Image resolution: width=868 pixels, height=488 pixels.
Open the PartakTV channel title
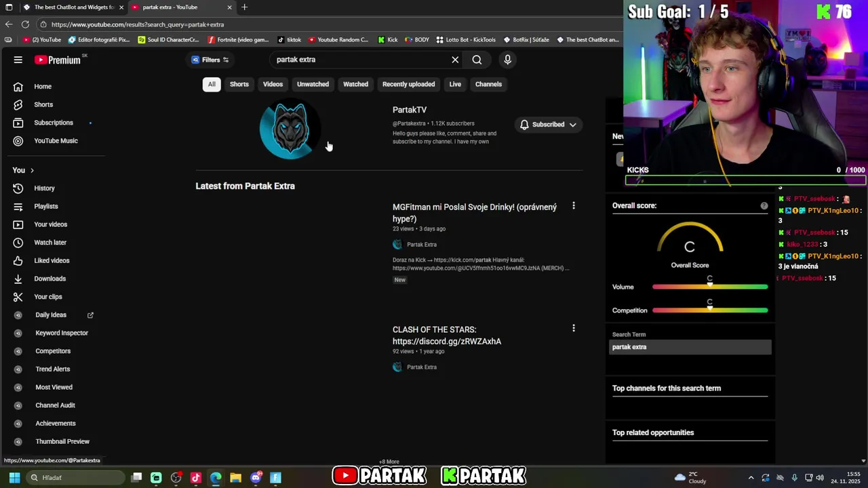point(410,110)
